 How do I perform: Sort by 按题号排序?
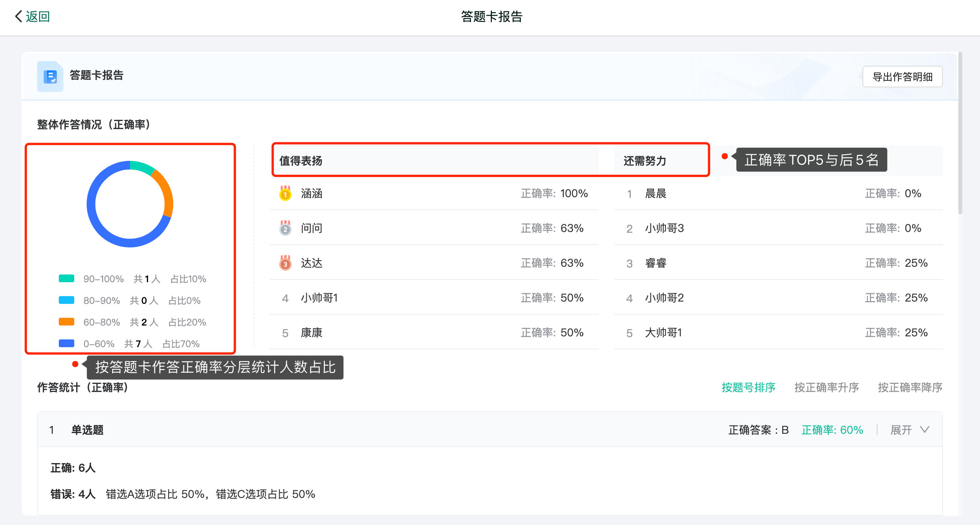(x=748, y=387)
